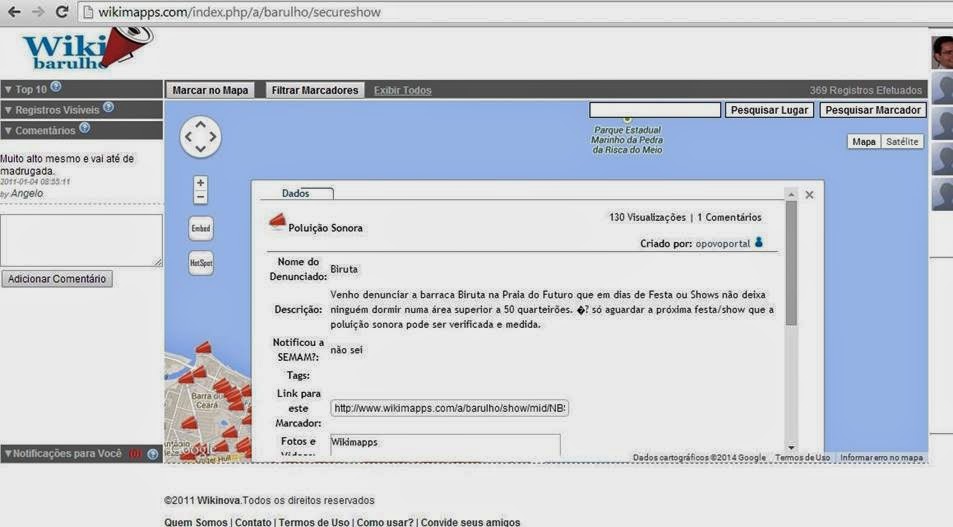Open Termos de Uso on map
The image size is (953, 527).
click(802, 457)
